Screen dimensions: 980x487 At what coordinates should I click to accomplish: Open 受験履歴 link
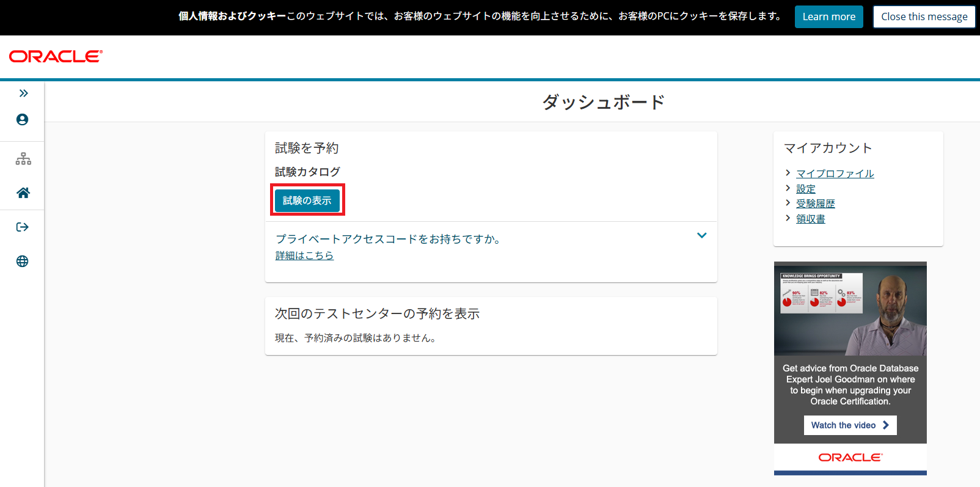[816, 203]
